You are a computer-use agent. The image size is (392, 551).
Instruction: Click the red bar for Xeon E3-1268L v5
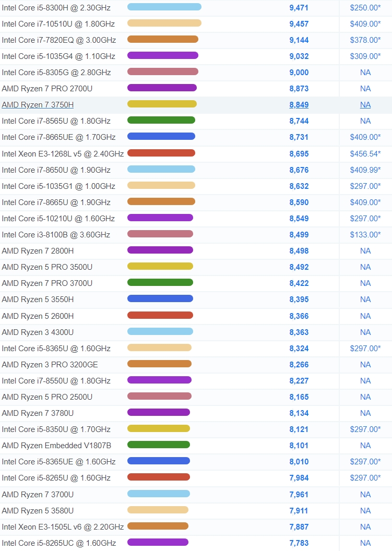pos(161,153)
